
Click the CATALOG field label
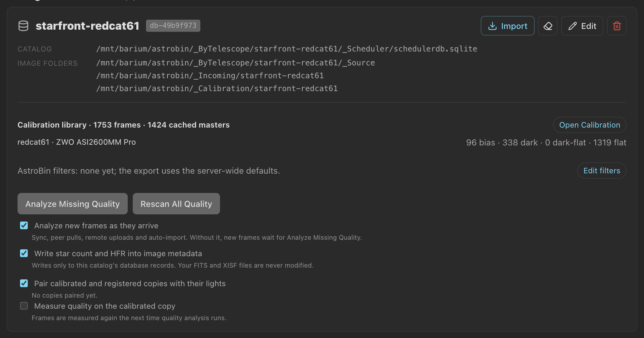pos(35,49)
